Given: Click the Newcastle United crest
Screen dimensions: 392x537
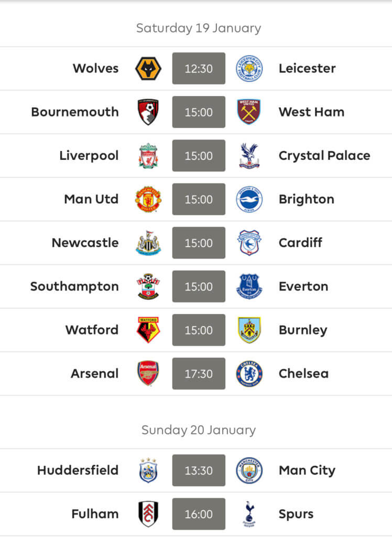Looking at the screenshot, I should click(148, 243).
